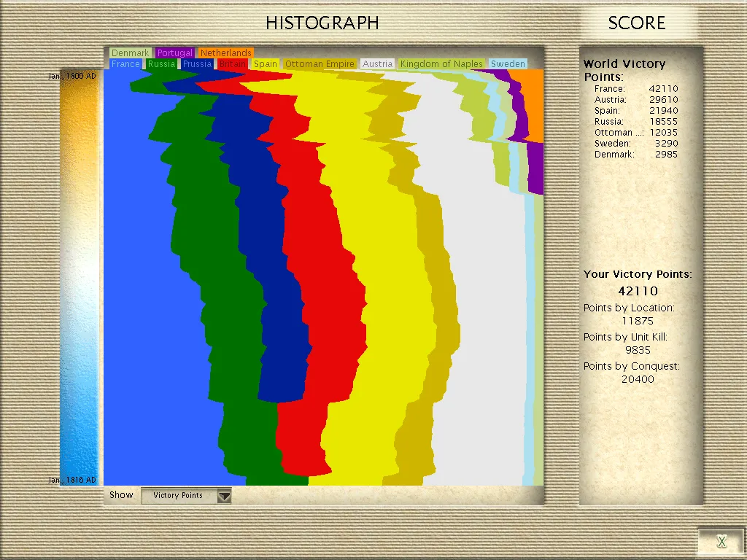The image size is (747, 560).
Task: Click the Spain legend label
Action: tap(266, 64)
